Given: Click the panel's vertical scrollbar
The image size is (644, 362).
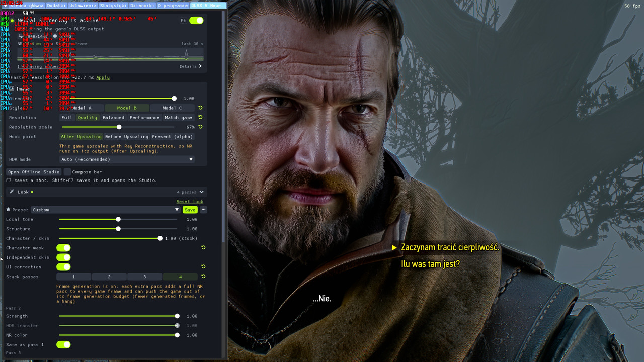Looking at the screenshot, I should (x=223, y=126).
